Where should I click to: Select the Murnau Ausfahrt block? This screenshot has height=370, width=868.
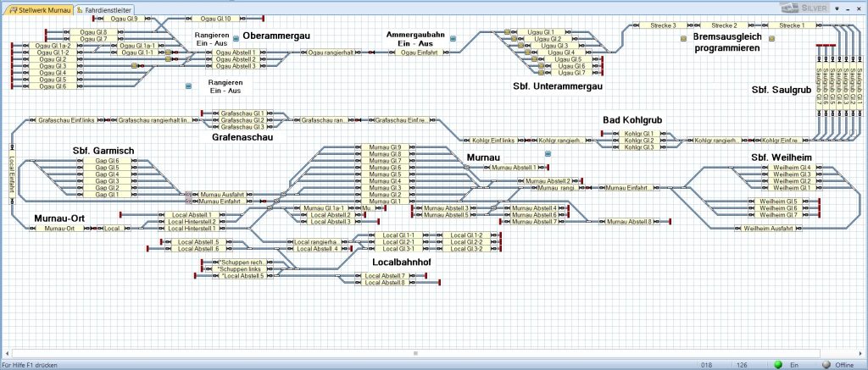tap(223, 195)
